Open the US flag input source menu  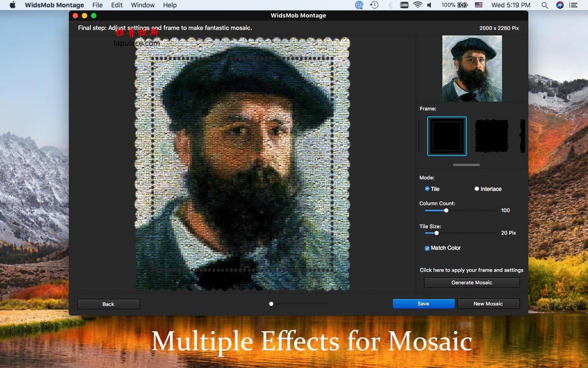pyautogui.click(x=479, y=5)
